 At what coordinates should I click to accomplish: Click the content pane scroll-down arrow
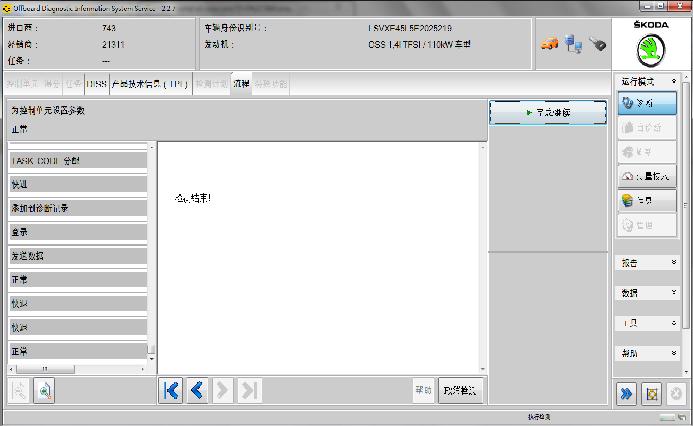483,369
